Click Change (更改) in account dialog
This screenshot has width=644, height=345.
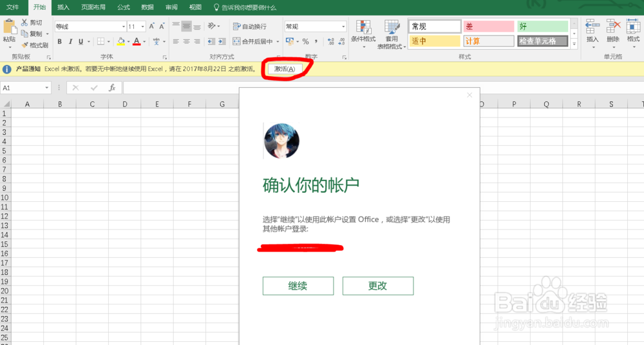pos(378,286)
